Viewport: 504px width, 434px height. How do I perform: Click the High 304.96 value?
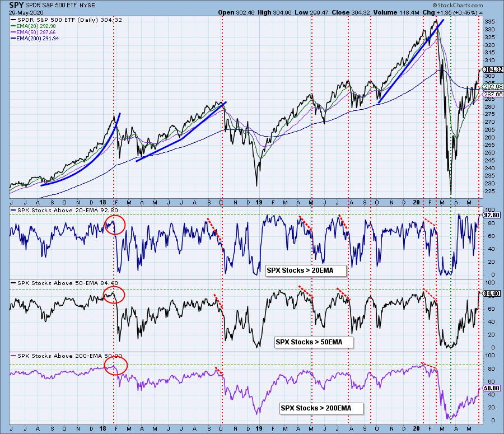point(274,12)
